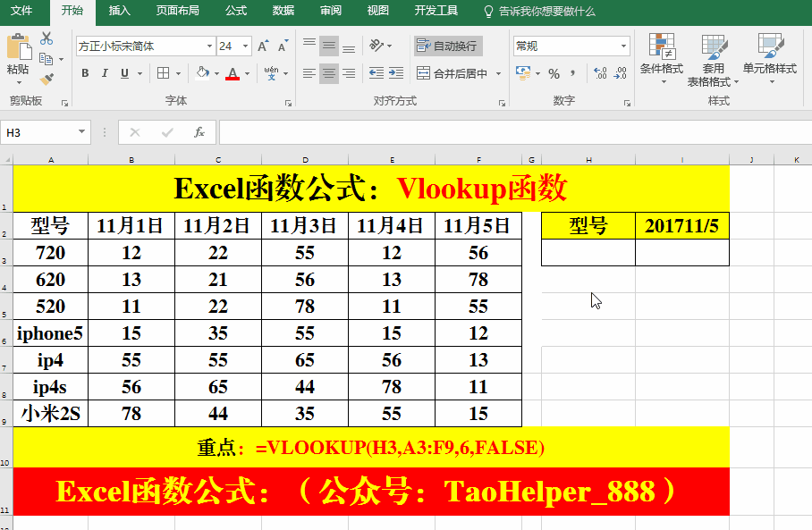
Task: Decrease indent
Action: (x=376, y=73)
